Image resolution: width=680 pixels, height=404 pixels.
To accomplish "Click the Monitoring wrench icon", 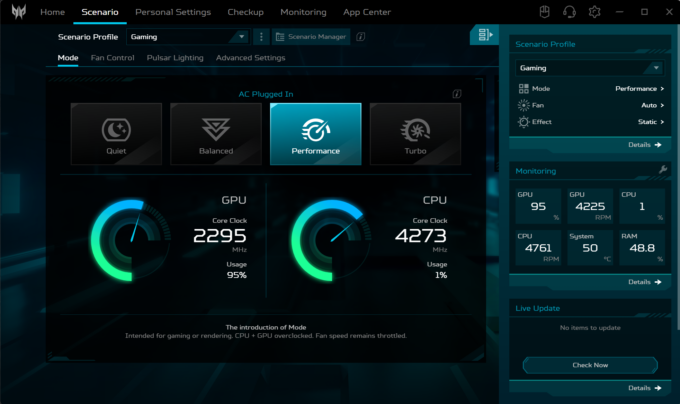I will coord(662,170).
